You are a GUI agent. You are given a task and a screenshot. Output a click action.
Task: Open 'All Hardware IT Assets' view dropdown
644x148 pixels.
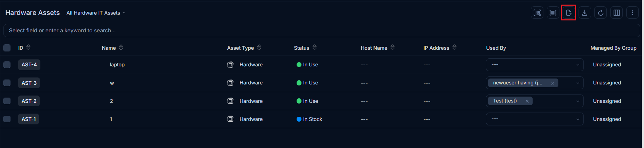click(x=96, y=13)
